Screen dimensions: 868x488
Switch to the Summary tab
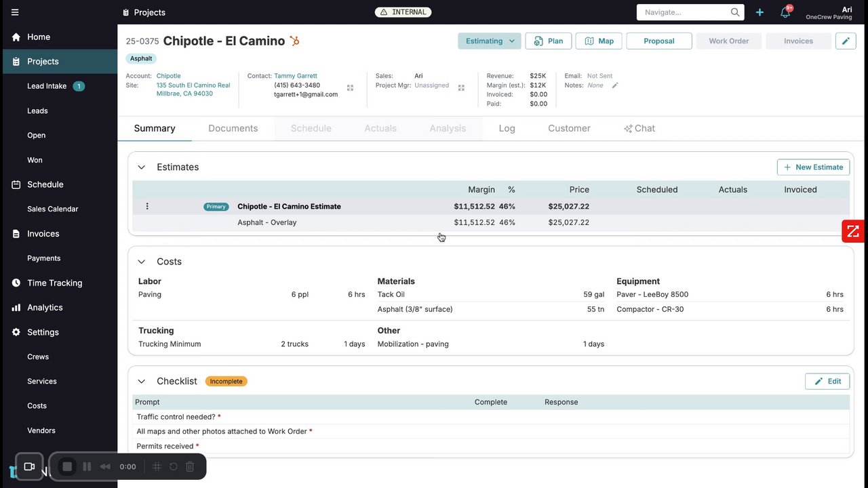click(155, 129)
